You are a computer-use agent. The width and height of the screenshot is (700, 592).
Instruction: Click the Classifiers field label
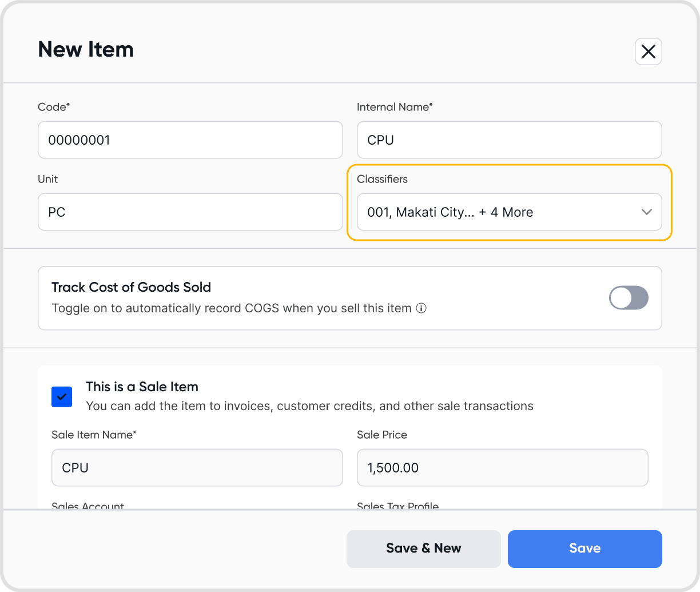point(382,179)
